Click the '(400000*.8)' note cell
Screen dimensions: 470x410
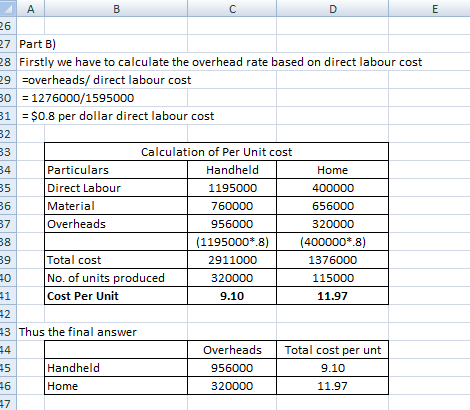point(333,242)
